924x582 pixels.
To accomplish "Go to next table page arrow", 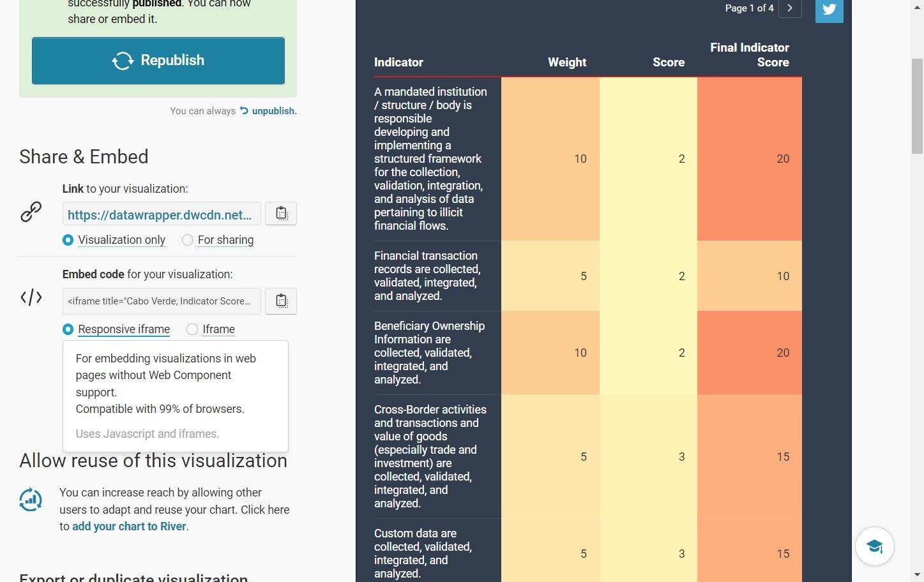I will (790, 8).
